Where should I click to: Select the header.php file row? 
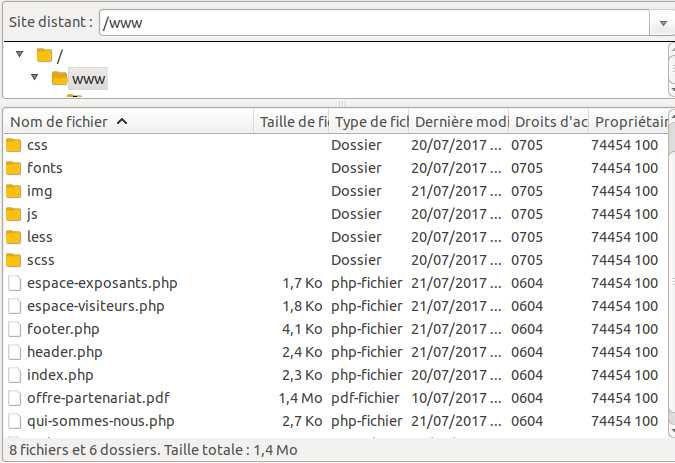(x=64, y=352)
